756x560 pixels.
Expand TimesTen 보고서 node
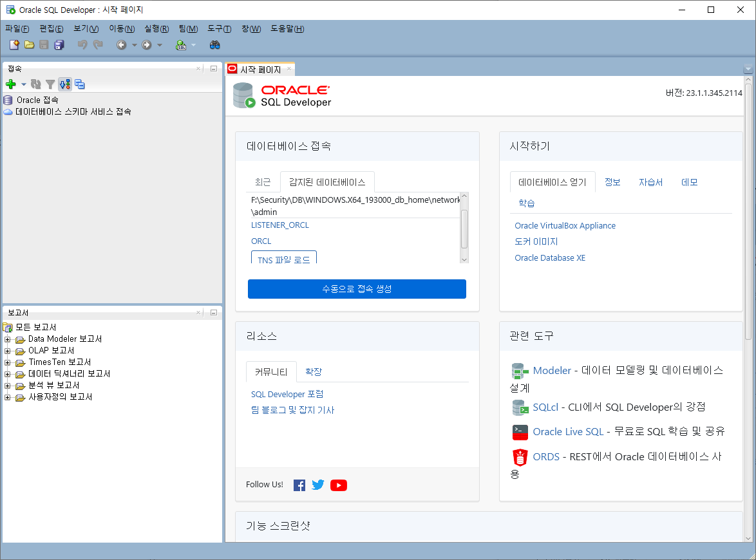tap(7, 362)
